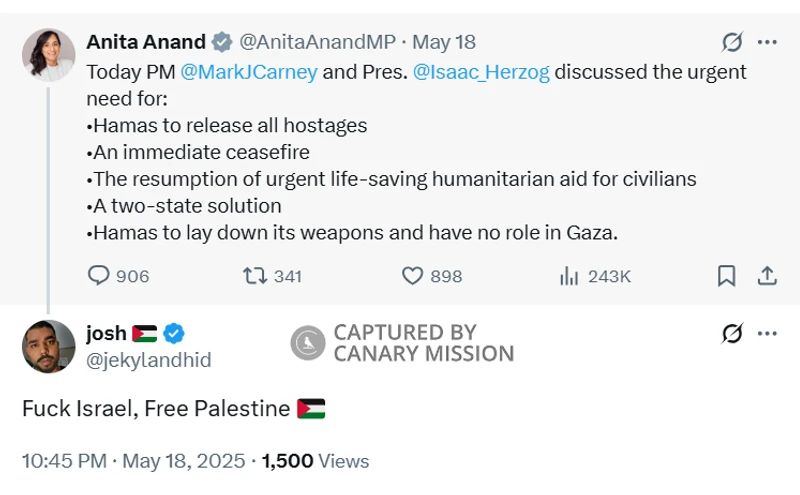Click Anita Anand's profile picture

(48, 54)
